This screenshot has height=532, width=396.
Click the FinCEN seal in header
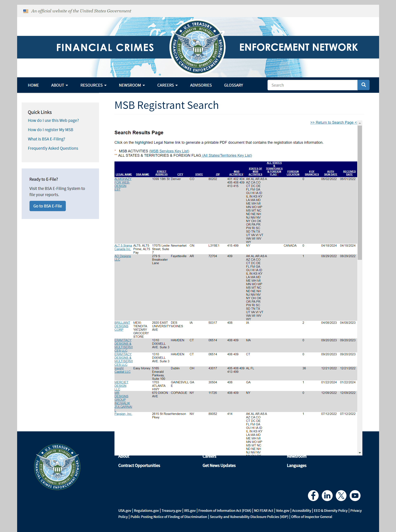click(198, 47)
